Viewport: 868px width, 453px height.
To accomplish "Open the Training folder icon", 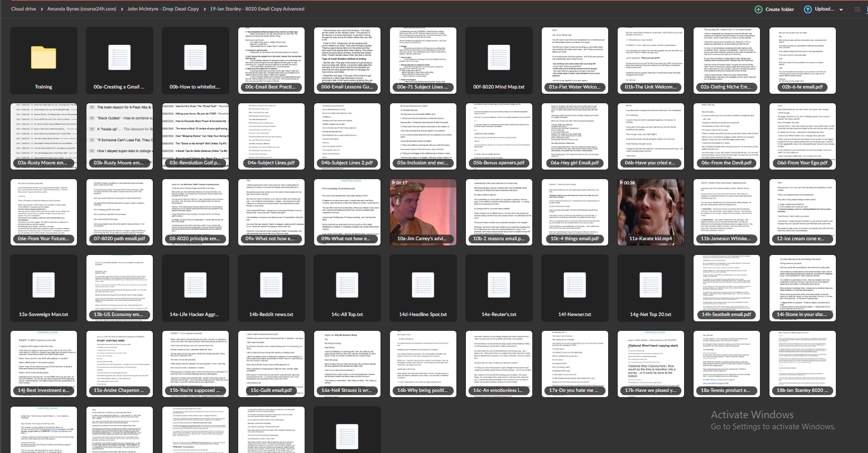I will pos(44,57).
